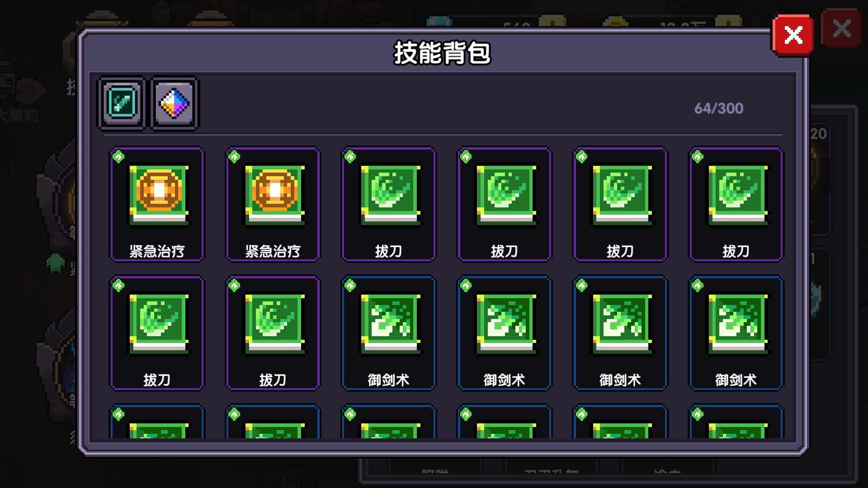Screen dimensions: 868x488
Task: Select the first partially visible book in bottom row
Action: pyautogui.click(x=157, y=421)
